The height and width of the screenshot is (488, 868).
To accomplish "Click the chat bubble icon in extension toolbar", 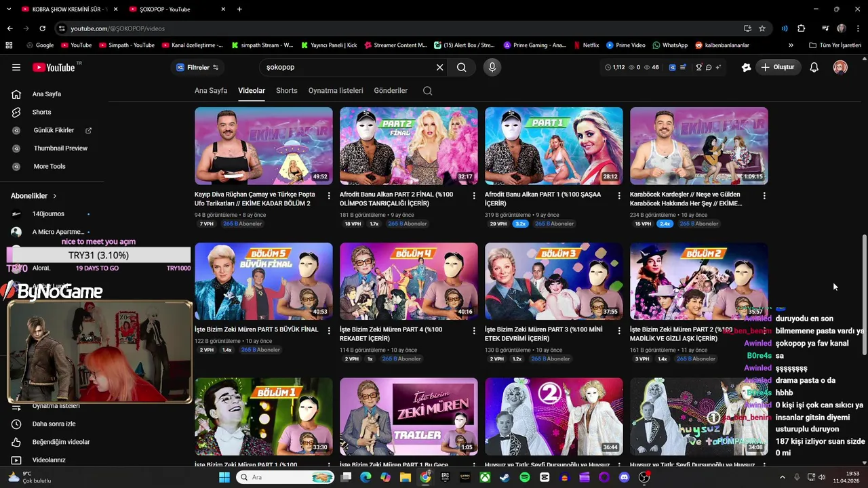I will pyautogui.click(x=709, y=67).
